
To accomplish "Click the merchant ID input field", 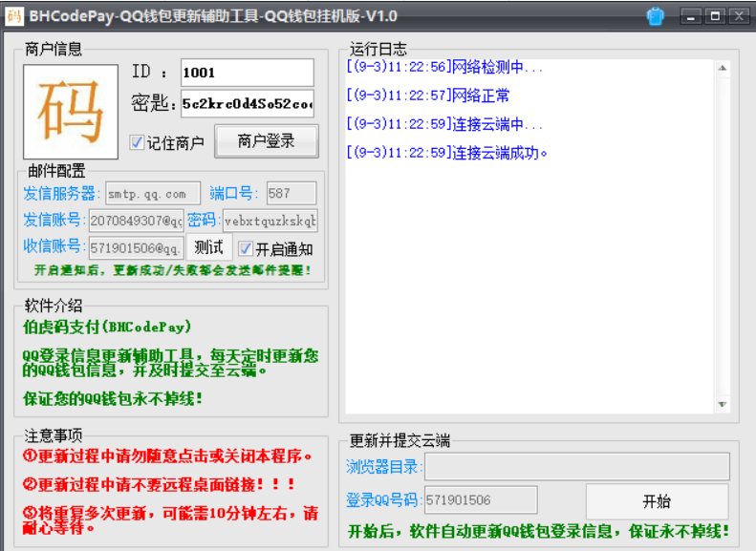I will 247,73.
